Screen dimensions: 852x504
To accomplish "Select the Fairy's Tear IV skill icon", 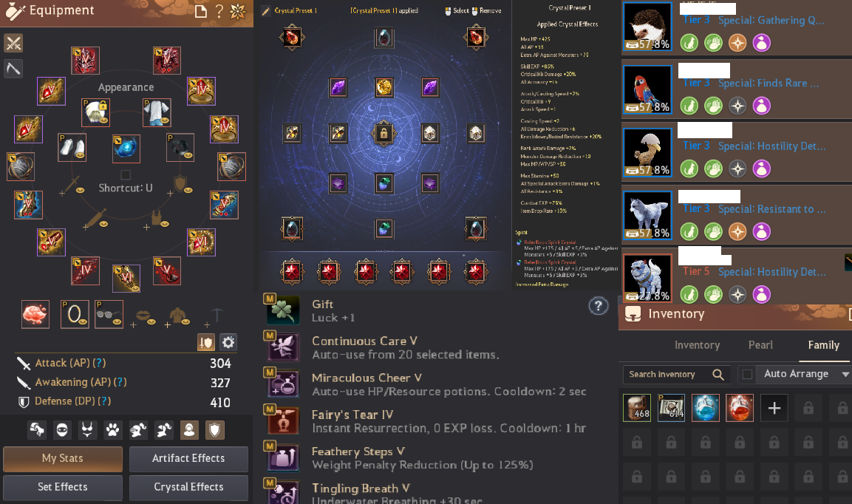I will point(283,420).
